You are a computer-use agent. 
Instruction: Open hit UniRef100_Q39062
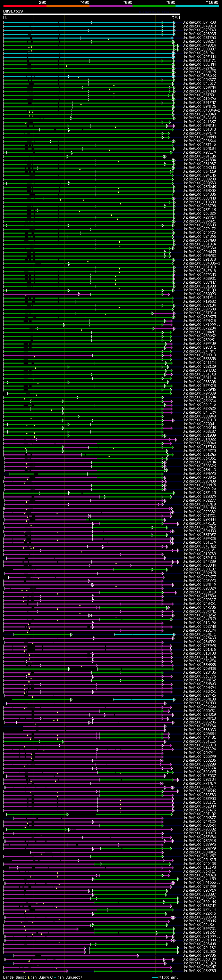click(x=199, y=336)
